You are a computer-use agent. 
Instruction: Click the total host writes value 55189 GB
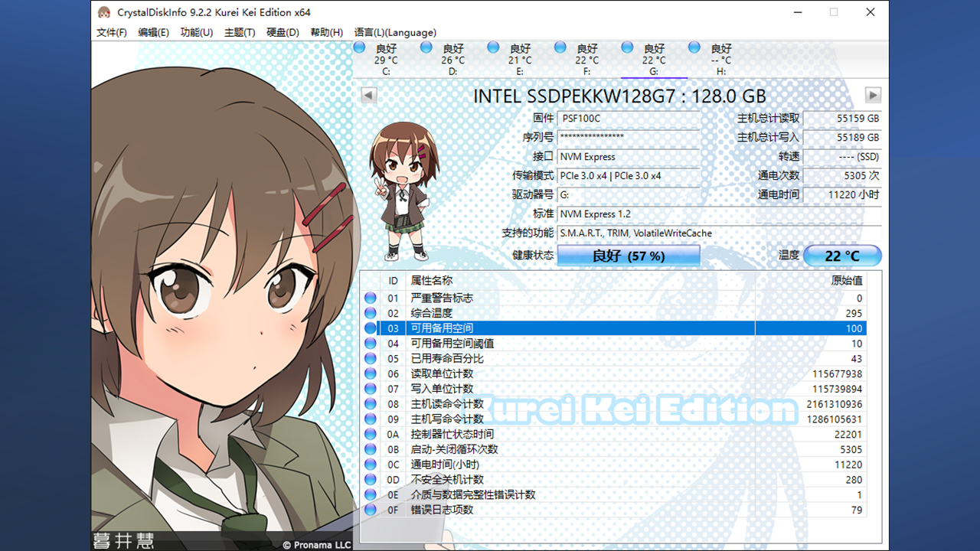[x=843, y=138]
